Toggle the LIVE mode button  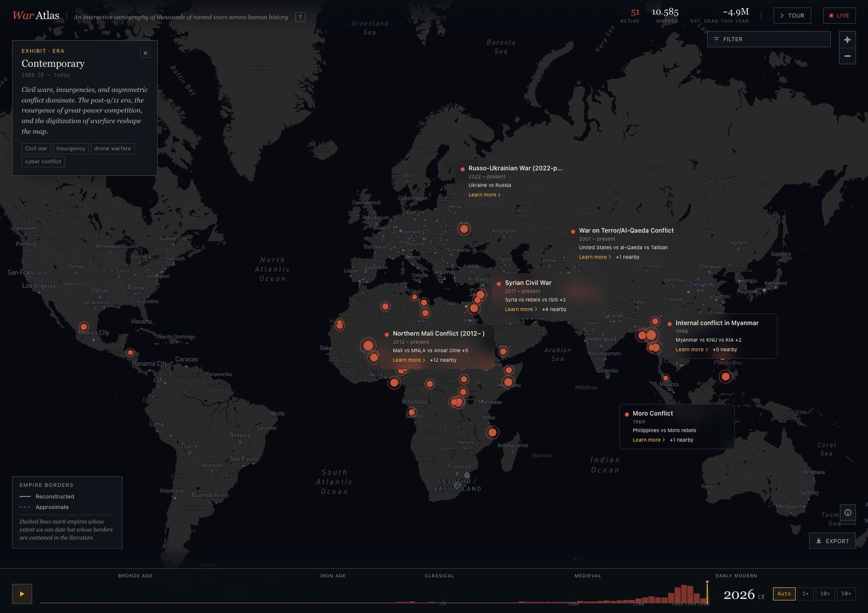(x=839, y=15)
